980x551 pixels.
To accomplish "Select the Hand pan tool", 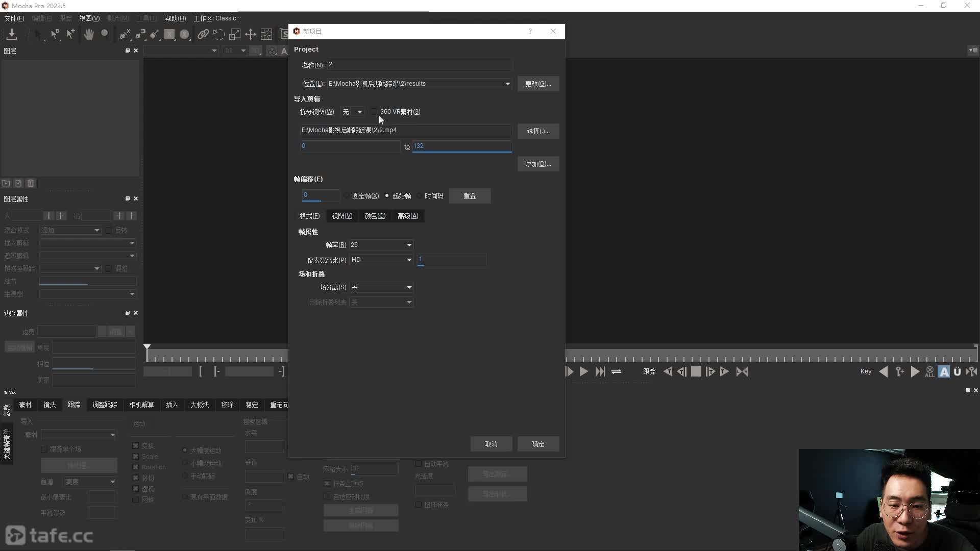I will [89, 34].
